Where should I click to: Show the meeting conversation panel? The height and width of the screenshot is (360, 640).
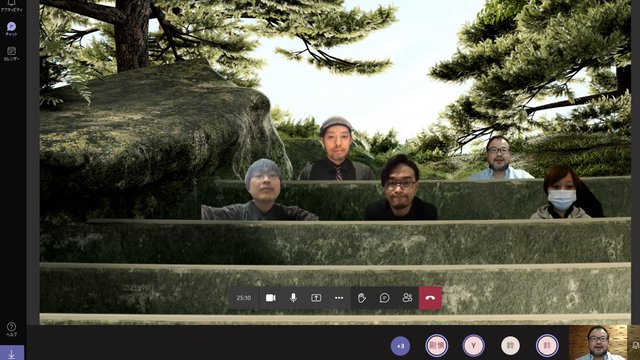(x=384, y=298)
